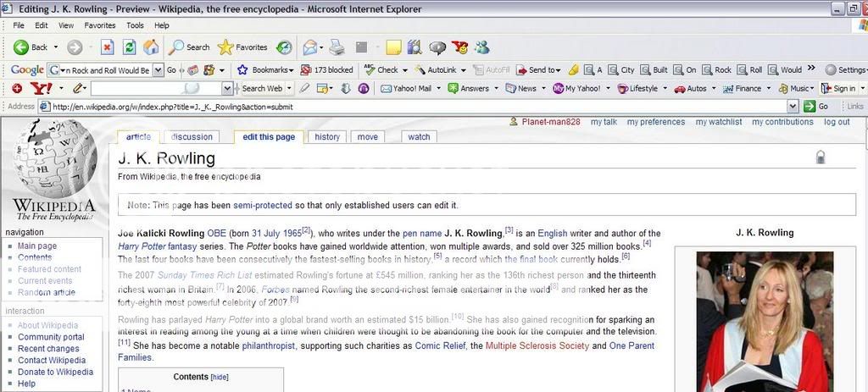Click the Research books icon
The height and width of the screenshot is (392, 868).
coord(414,47)
